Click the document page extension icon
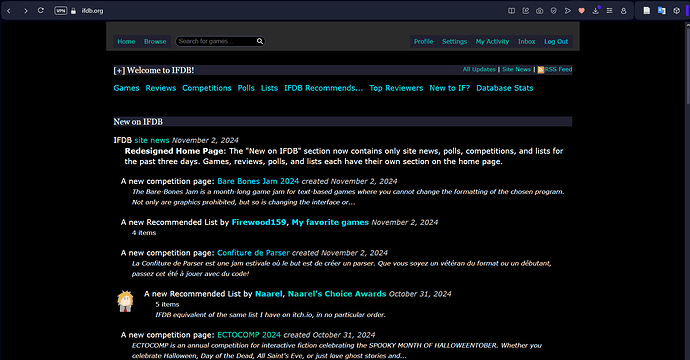Screen dimensions: 690x360 coord(646,11)
